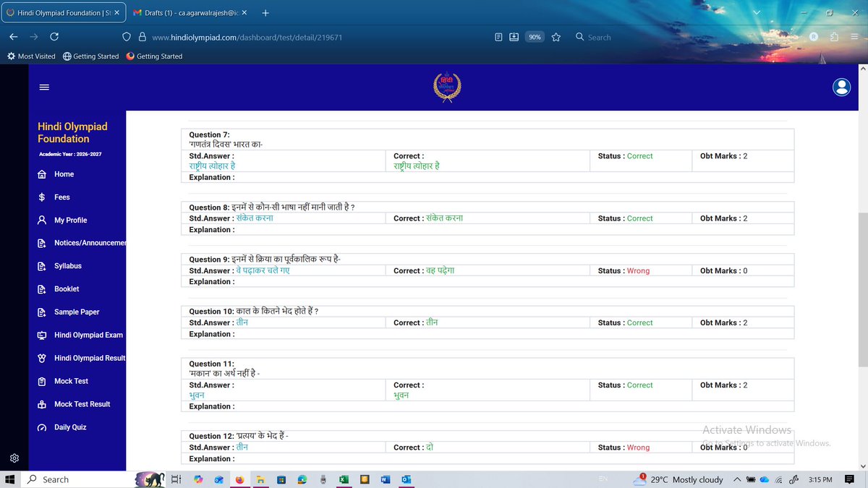Click the shield tracking protection icon
This screenshot has width=868, height=488.
pos(126,37)
